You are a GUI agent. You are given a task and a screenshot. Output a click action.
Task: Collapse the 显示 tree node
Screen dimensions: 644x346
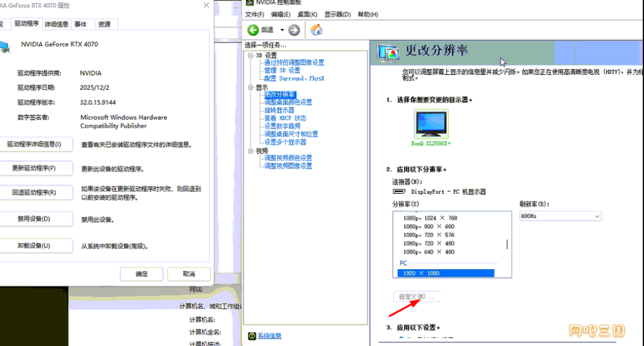coord(250,87)
